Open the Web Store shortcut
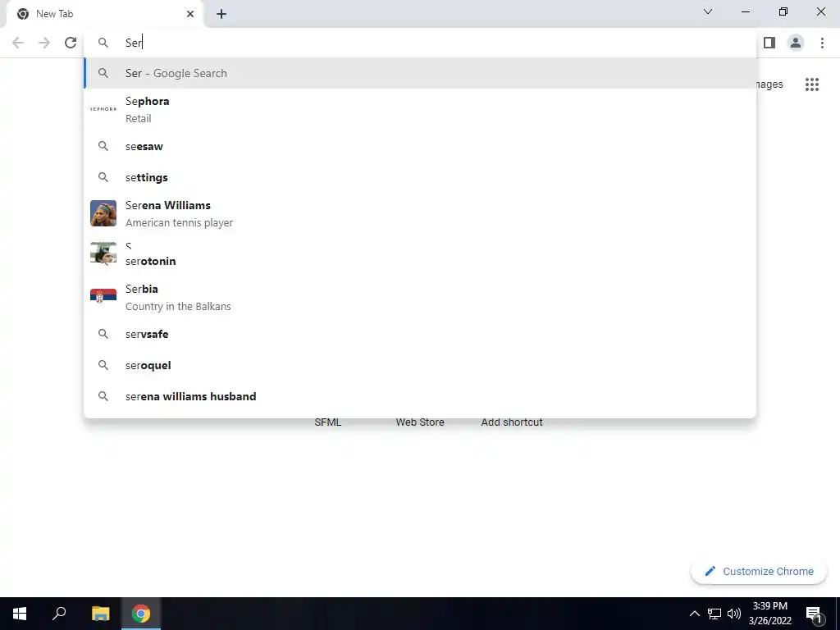Image resolution: width=840 pixels, height=630 pixels. tap(420, 422)
